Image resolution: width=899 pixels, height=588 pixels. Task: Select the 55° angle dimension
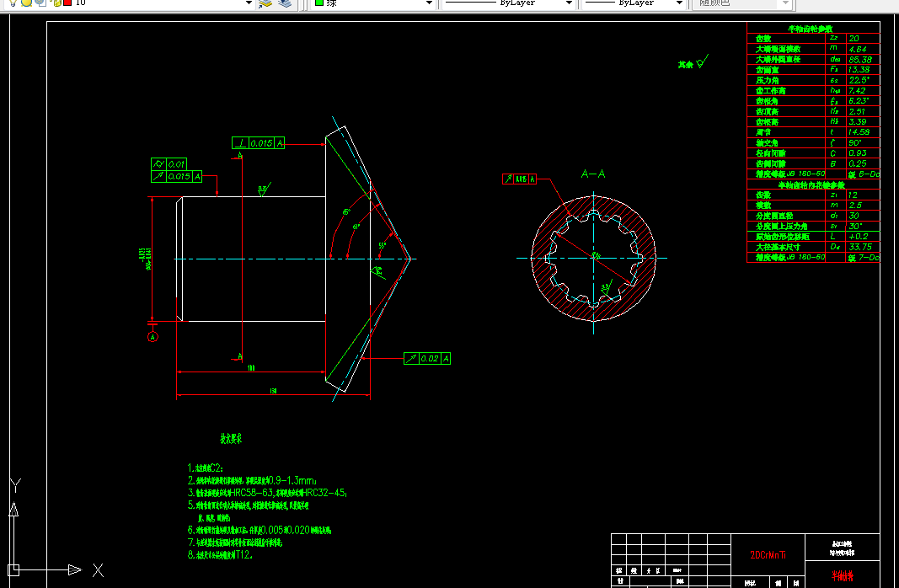tap(383, 245)
